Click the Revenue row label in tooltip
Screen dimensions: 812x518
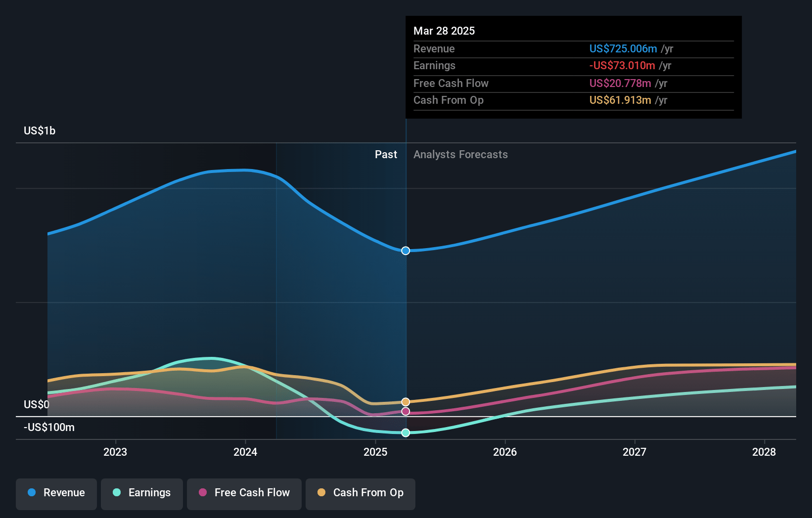point(434,48)
